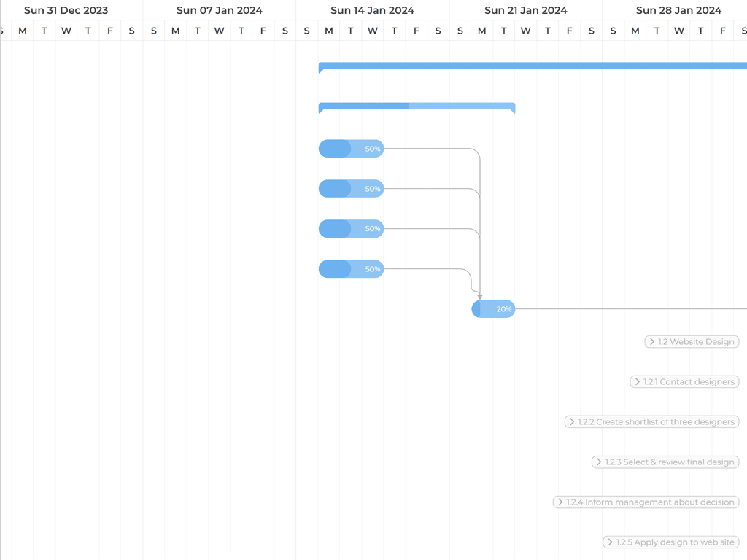Select the 20% progress task bar
The width and height of the screenshot is (747, 560).
click(x=494, y=309)
